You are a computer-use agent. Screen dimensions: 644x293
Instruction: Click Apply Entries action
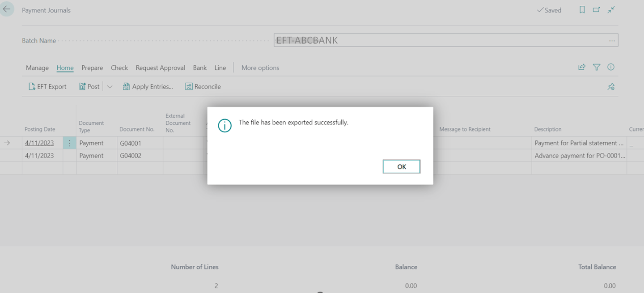[x=148, y=87]
